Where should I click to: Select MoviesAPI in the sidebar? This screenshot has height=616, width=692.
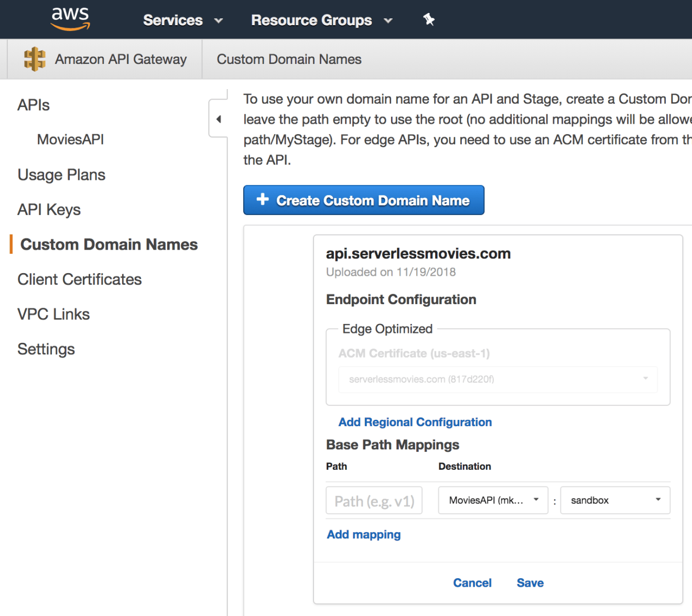(x=70, y=139)
